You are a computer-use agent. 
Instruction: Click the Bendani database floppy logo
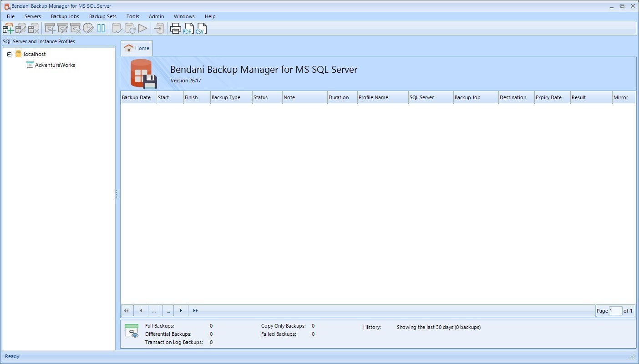(x=143, y=74)
